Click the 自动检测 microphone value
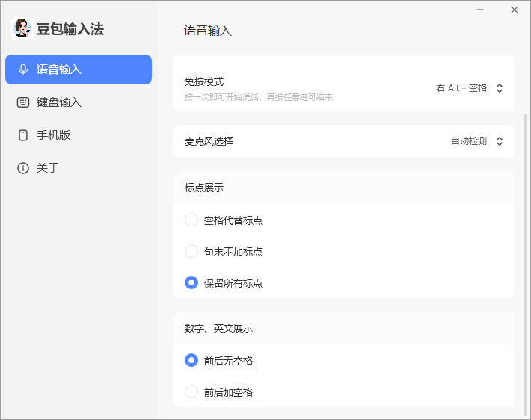Viewport: 531px width, 420px height. click(x=469, y=141)
